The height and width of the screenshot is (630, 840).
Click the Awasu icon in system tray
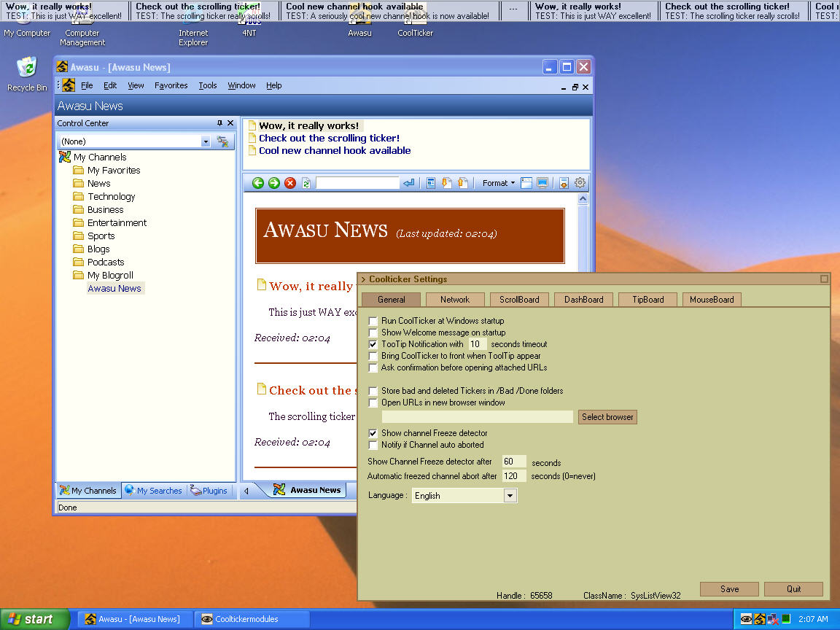pyautogui.click(x=759, y=619)
